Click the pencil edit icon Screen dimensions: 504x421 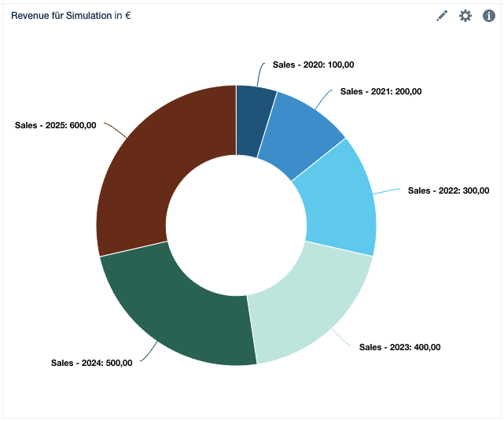(442, 16)
